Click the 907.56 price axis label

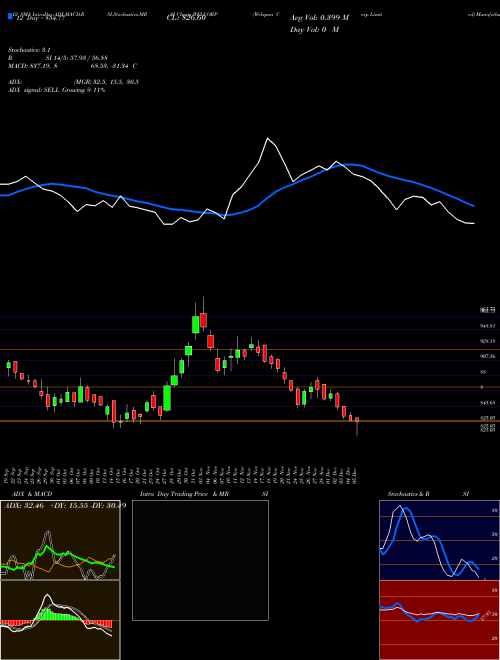[487, 357]
